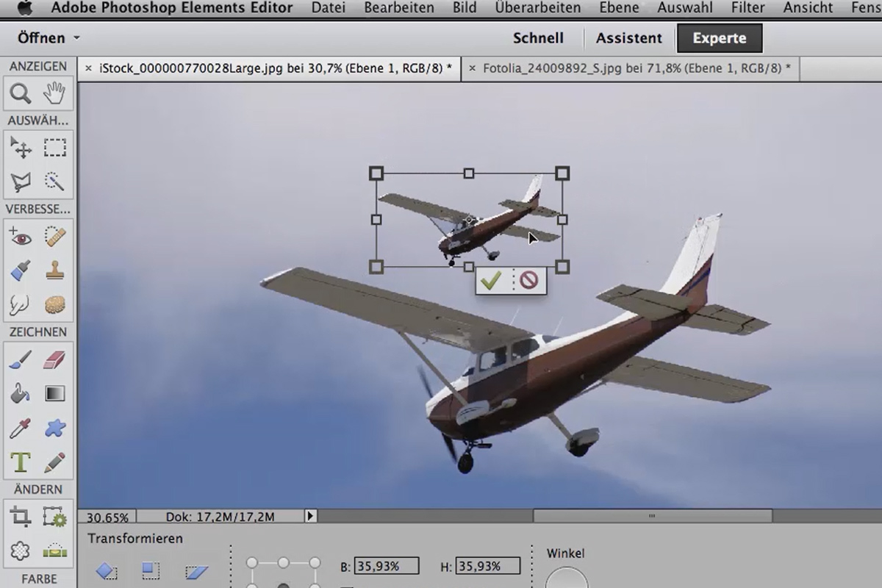
Task: Select the Eraser tool
Action: tap(55, 359)
